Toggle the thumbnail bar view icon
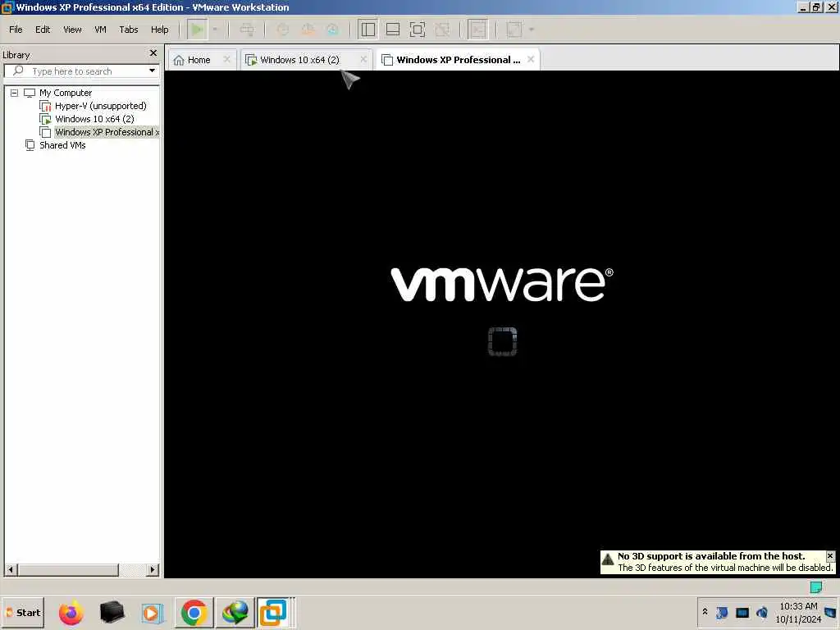Screen dimensions: 840x630 point(393,30)
